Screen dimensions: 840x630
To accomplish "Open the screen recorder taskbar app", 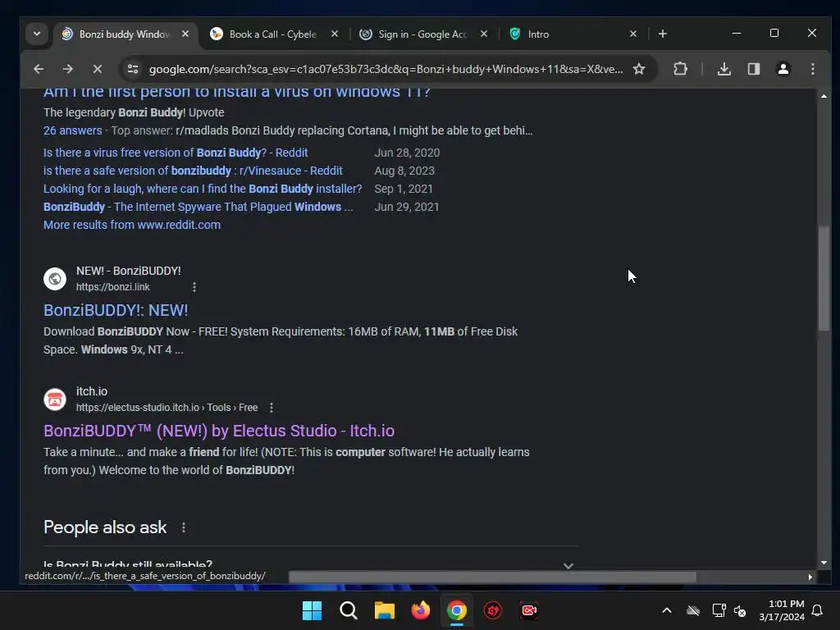I will [x=529, y=610].
